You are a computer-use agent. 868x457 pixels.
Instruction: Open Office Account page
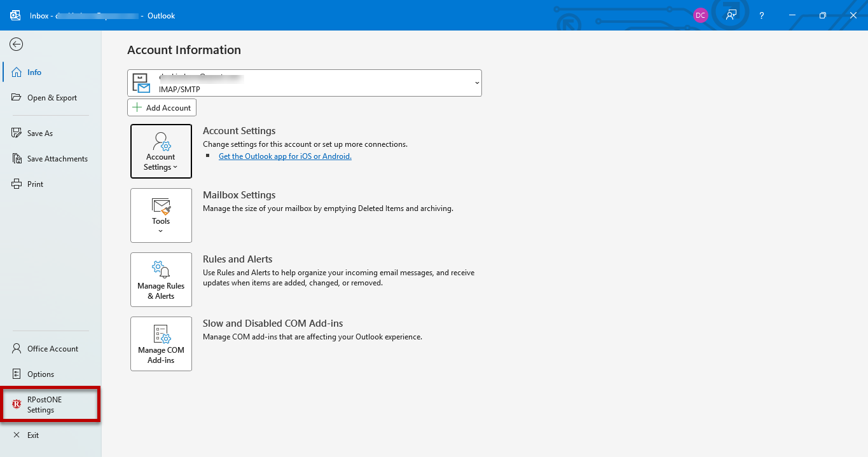click(x=50, y=349)
